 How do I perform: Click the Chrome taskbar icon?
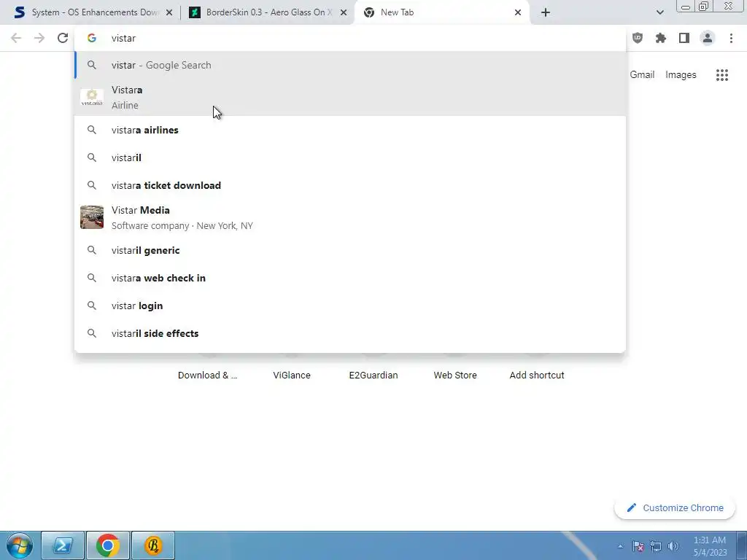pyautogui.click(x=108, y=545)
